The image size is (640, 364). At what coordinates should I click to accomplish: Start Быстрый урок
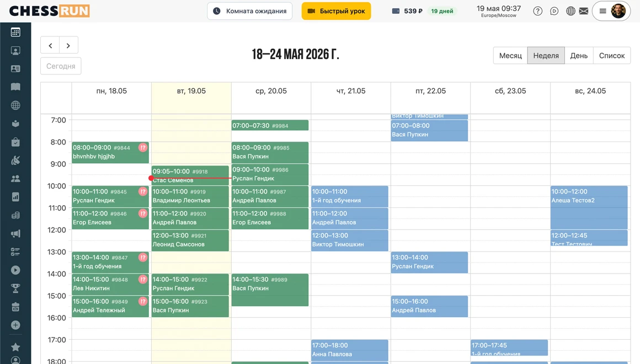[337, 11]
